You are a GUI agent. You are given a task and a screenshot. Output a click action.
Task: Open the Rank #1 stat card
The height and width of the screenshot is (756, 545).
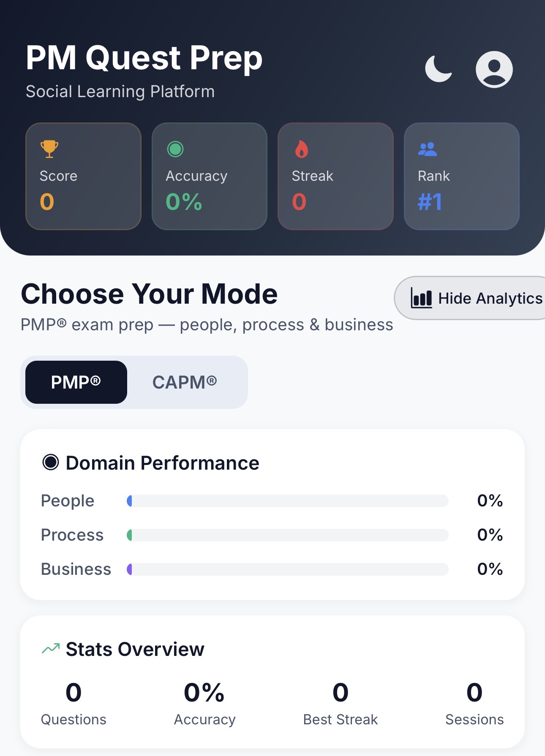point(461,177)
